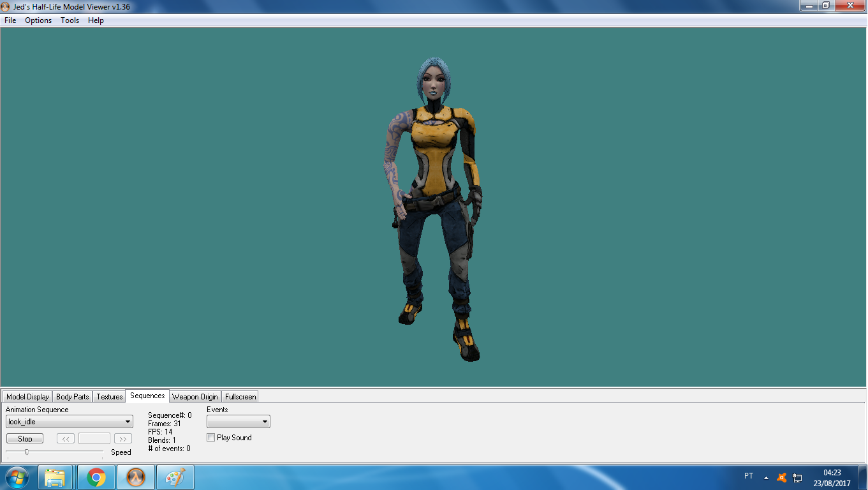Enable the Play Sound checkbox
868x490 pixels.
point(211,438)
